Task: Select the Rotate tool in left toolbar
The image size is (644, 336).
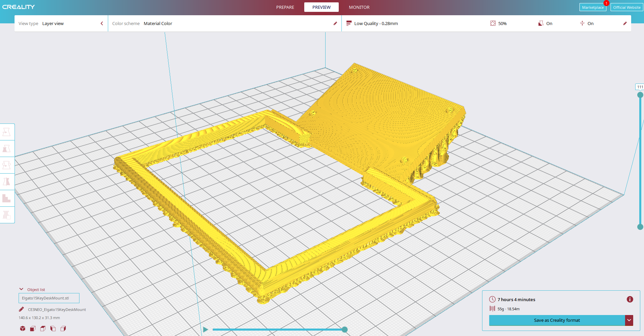Action: coord(6,165)
